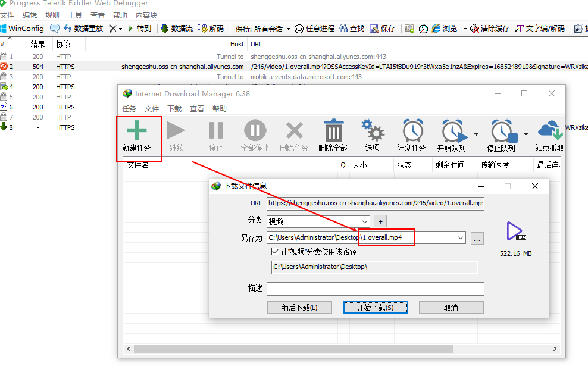Image resolution: width=588 pixels, height=382 pixels.
Task: Click the Start Queue (开始队列) icon
Action: (x=453, y=130)
